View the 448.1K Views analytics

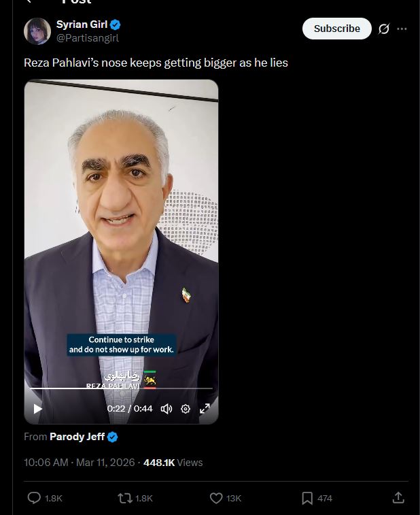pyautogui.click(x=173, y=463)
